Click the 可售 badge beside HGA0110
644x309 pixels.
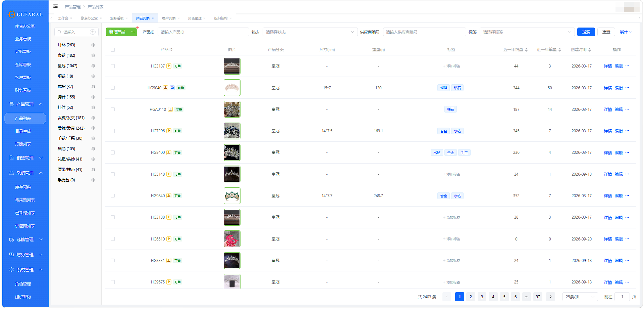pos(179,109)
